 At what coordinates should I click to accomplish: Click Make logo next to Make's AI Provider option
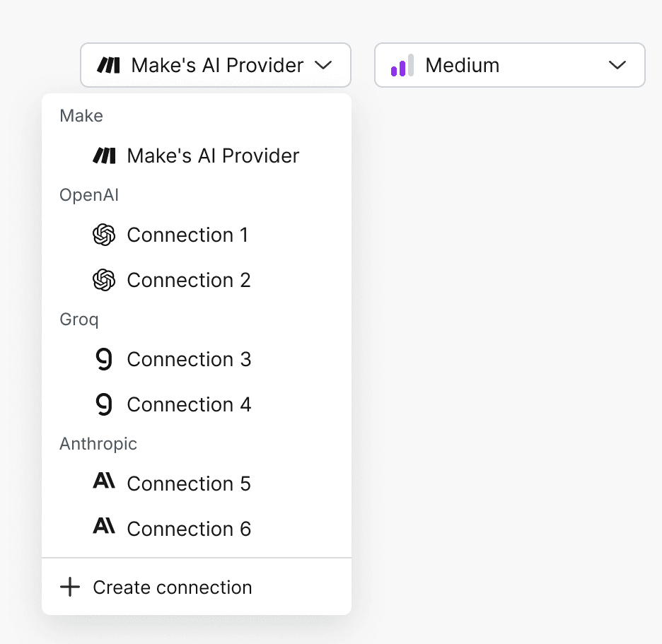click(104, 156)
